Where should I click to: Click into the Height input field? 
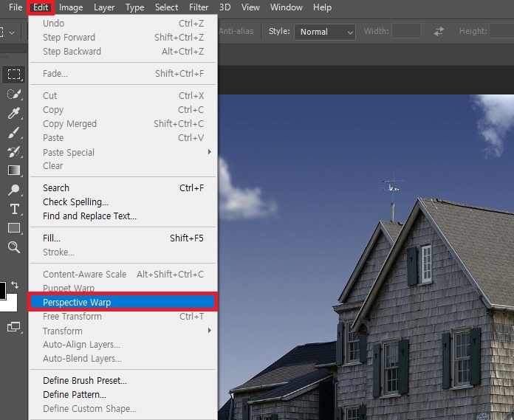click(502, 31)
